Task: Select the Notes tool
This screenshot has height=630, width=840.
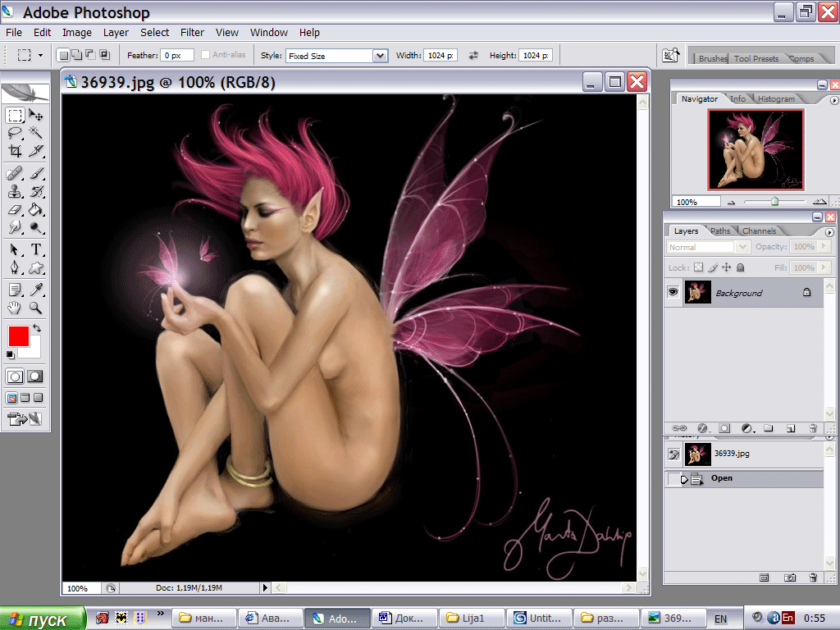Action: pyautogui.click(x=15, y=290)
